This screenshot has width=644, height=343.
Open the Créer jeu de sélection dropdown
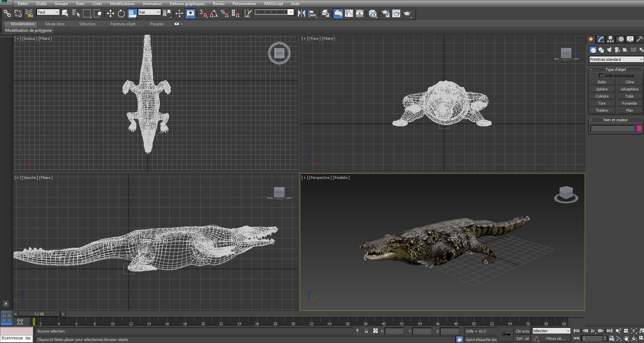tap(274, 12)
